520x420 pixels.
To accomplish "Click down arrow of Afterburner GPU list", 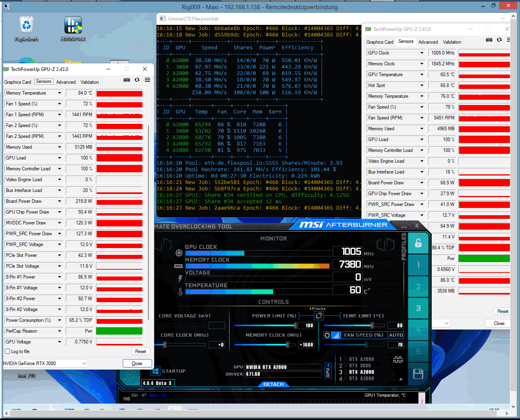I will (x=401, y=379).
